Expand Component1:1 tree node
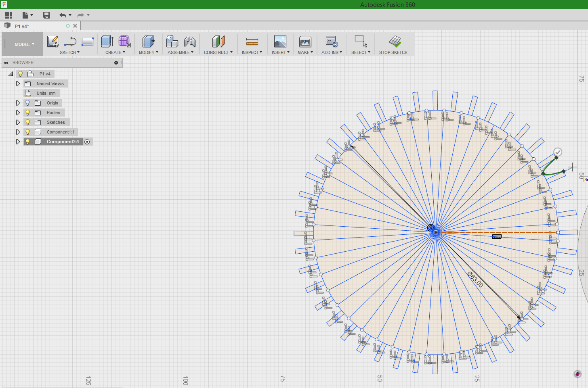588x388 pixels. point(18,132)
